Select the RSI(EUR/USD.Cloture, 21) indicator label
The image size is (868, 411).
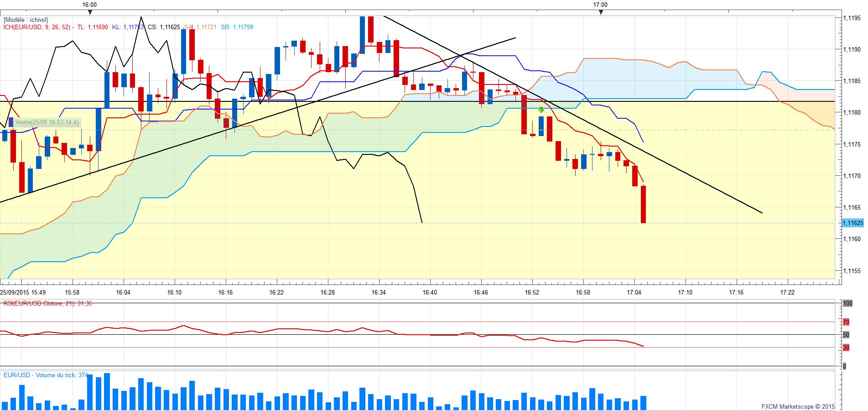(47, 304)
